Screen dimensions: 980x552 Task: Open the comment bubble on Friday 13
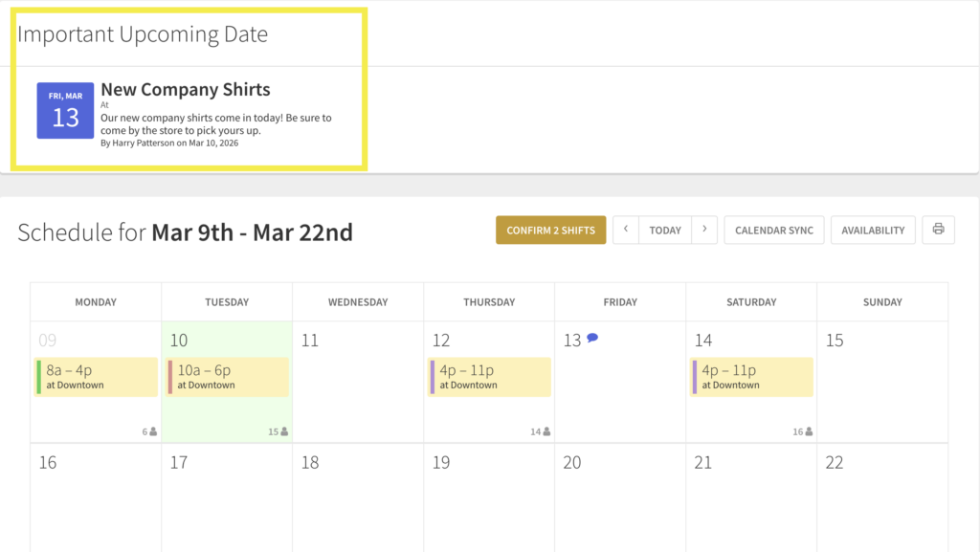click(592, 338)
